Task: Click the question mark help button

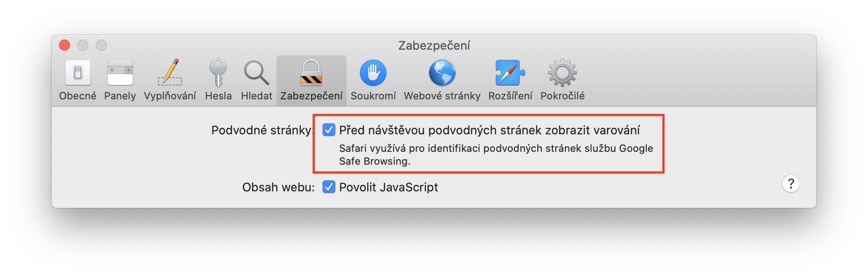Action: tap(791, 184)
